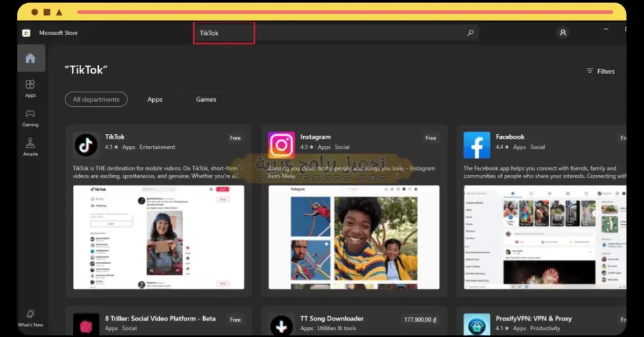Click the search magnifier icon
644x337 pixels.
click(x=470, y=33)
